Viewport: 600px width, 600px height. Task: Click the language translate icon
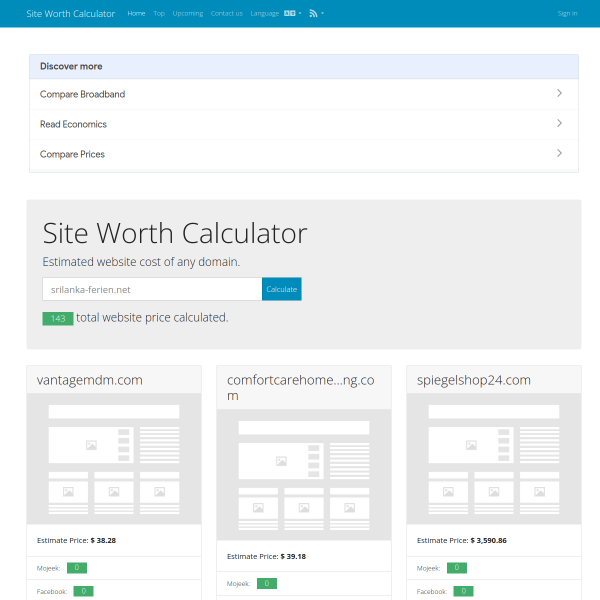pos(290,13)
